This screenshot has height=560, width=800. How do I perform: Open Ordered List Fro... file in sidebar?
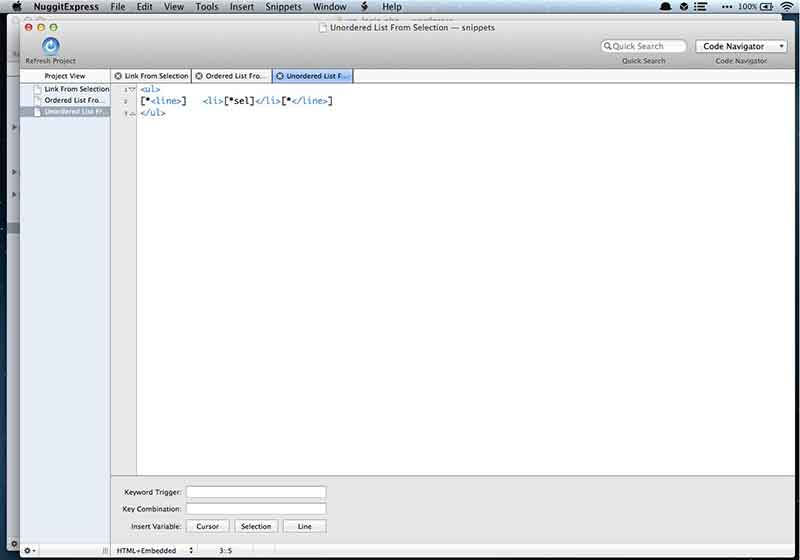[73, 100]
